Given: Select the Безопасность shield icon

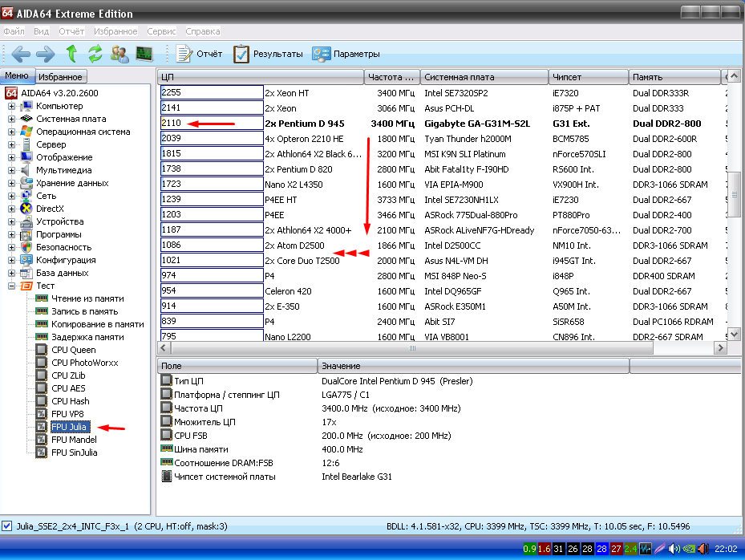Looking at the screenshot, I should point(26,247).
